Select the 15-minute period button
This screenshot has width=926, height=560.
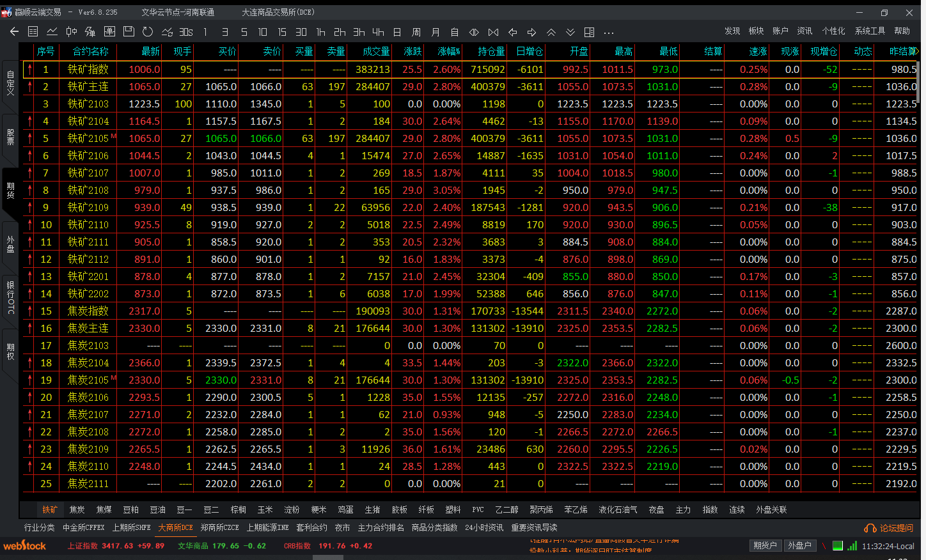point(282,31)
